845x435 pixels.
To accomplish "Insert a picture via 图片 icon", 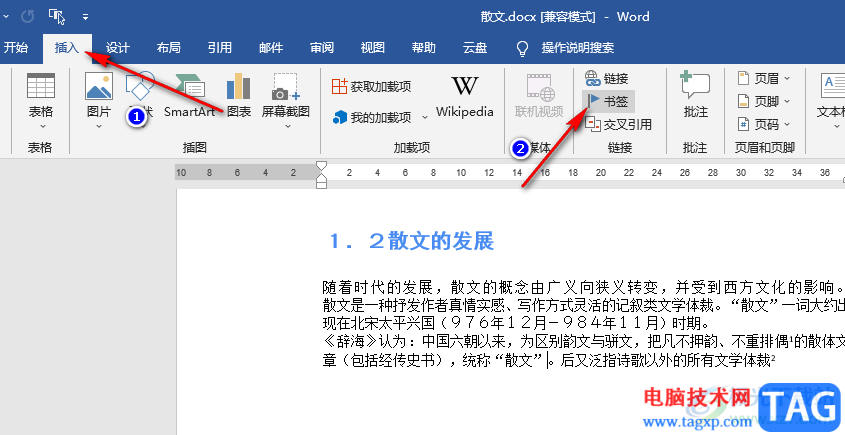I will coord(99,86).
